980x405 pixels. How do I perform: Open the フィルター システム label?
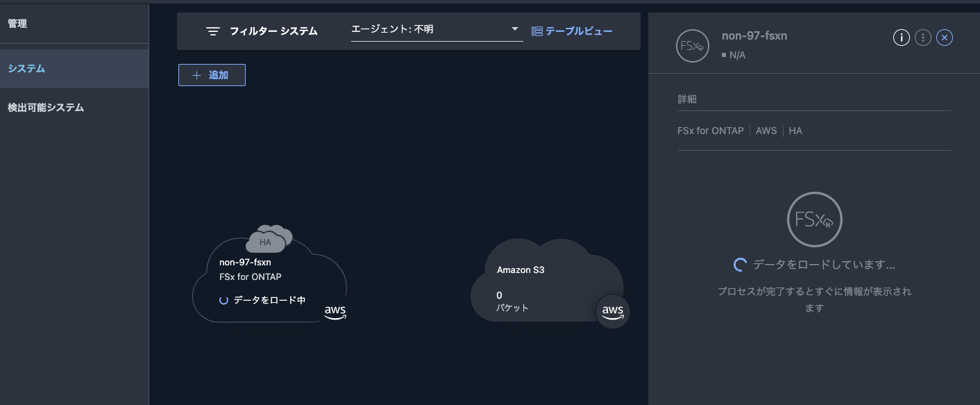coord(273,31)
